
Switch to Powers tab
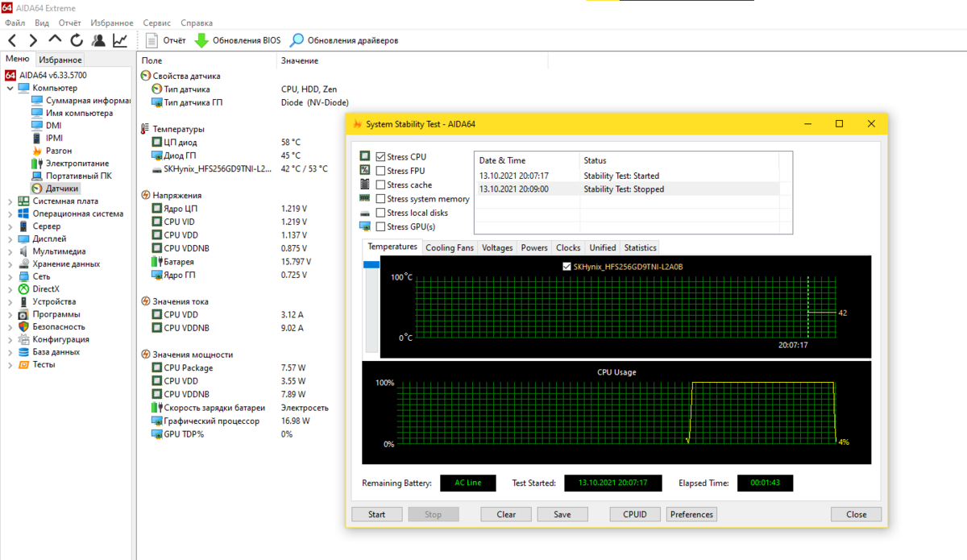[x=534, y=247]
